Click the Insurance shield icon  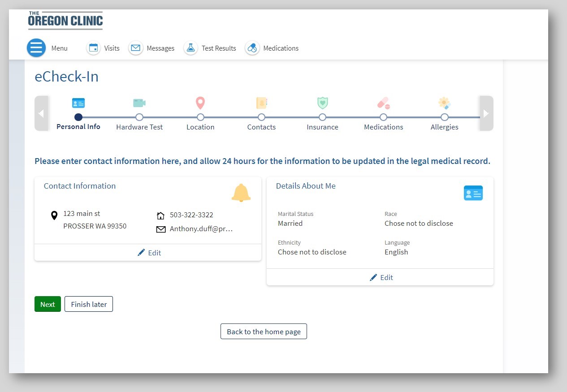tap(322, 103)
